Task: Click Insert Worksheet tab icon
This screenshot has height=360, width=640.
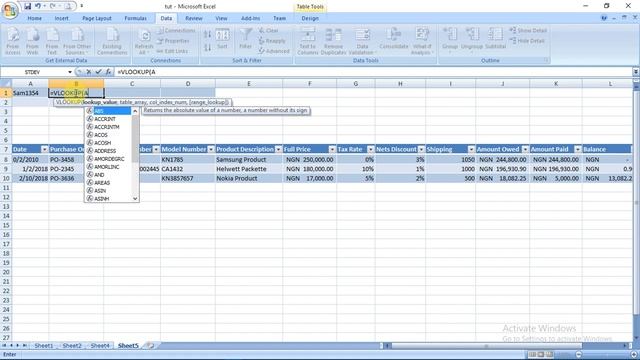Action: click(x=151, y=346)
